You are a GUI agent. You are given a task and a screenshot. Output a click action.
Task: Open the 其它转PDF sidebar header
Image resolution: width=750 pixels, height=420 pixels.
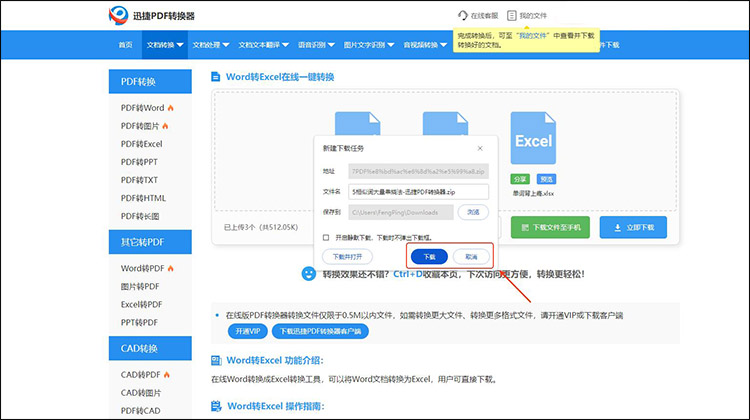pyautogui.click(x=150, y=242)
